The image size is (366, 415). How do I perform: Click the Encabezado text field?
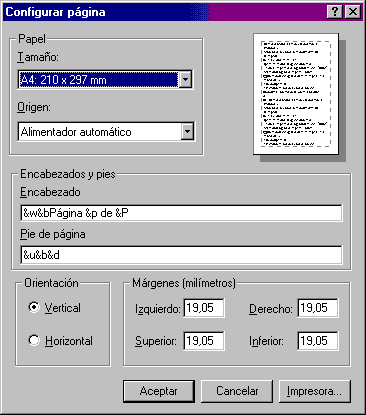[x=181, y=213]
